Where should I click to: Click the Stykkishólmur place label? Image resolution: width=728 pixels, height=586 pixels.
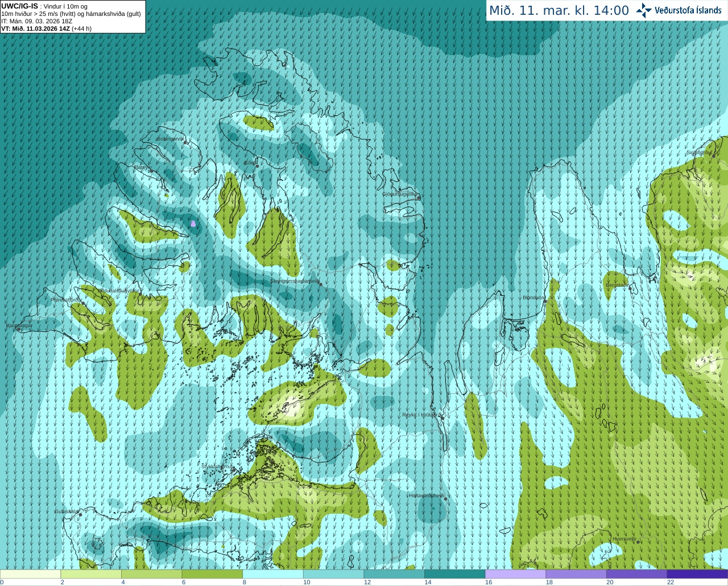pos(217,467)
